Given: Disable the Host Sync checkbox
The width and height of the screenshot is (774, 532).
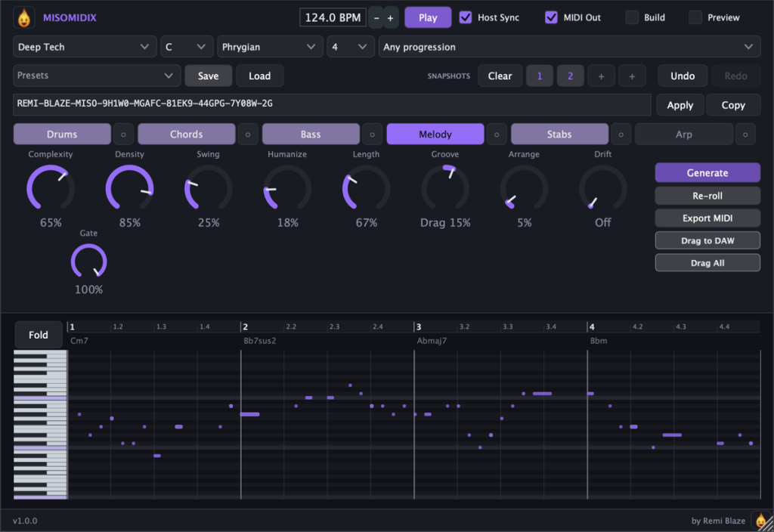Looking at the screenshot, I should (x=465, y=17).
